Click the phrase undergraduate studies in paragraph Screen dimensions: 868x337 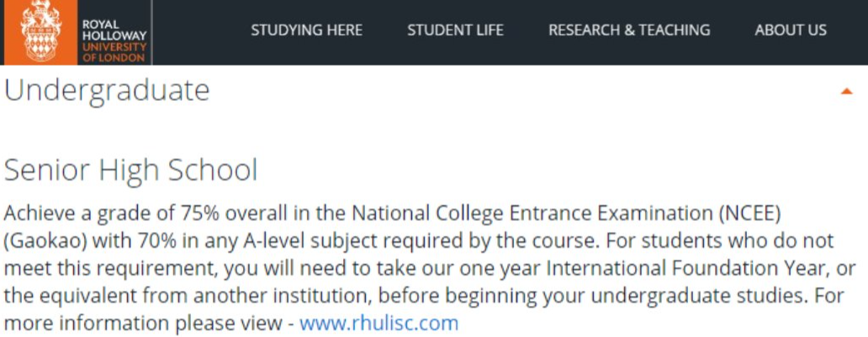tap(696, 296)
